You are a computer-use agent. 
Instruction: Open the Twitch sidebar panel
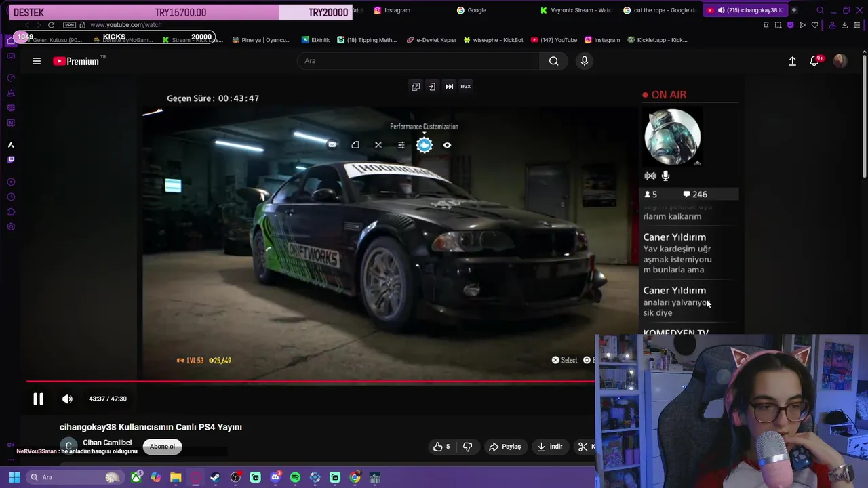click(11, 159)
